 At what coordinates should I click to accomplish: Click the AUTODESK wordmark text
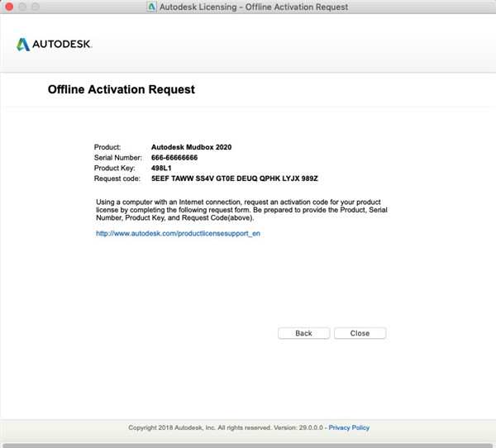coord(63,44)
